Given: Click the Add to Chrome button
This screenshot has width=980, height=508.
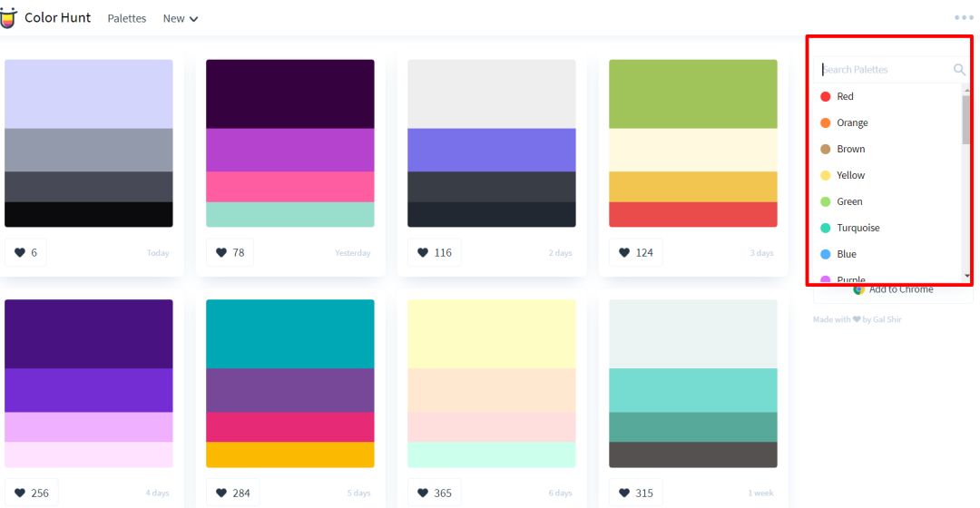Looking at the screenshot, I should 893,290.
